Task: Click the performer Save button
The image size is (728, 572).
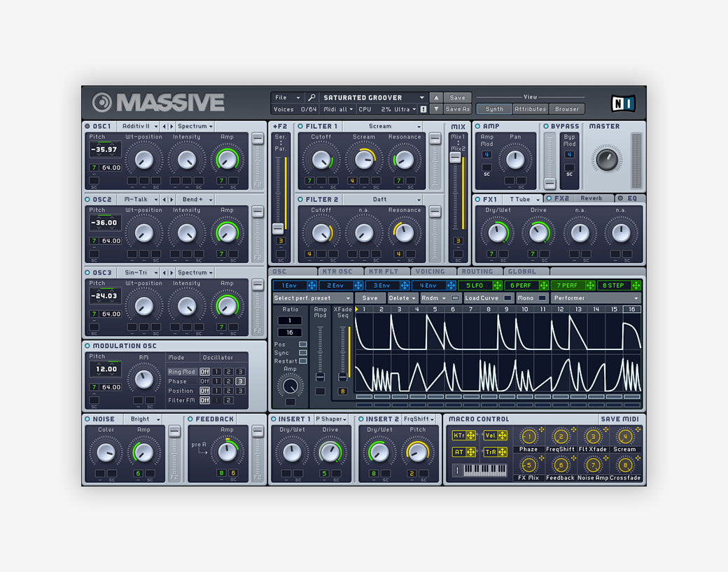Action: coord(370,298)
